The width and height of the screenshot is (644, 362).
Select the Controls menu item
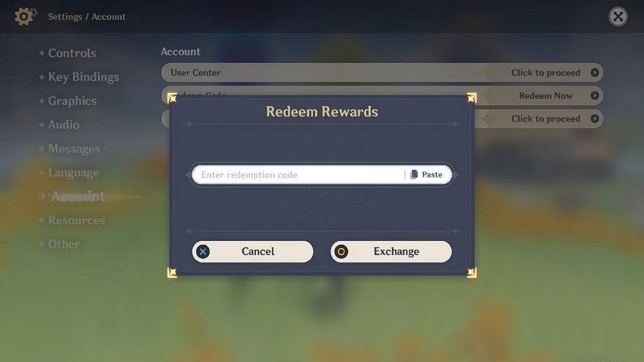72,53
